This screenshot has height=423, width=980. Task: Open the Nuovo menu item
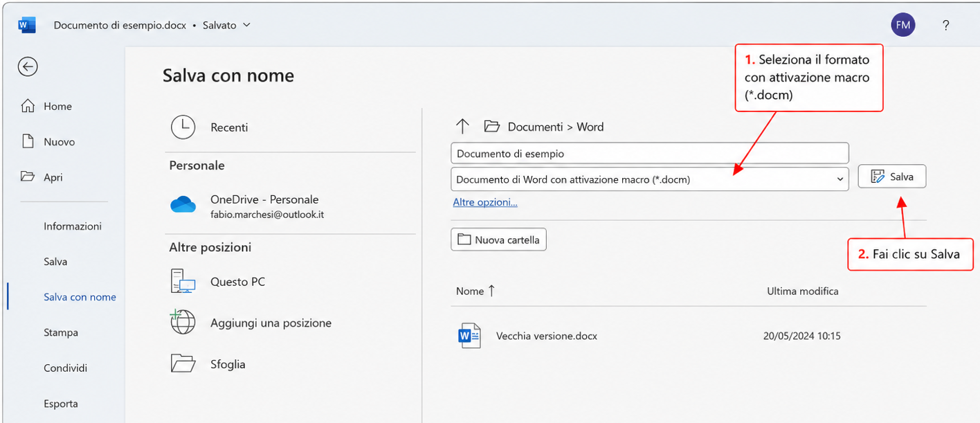coord(59,141)
